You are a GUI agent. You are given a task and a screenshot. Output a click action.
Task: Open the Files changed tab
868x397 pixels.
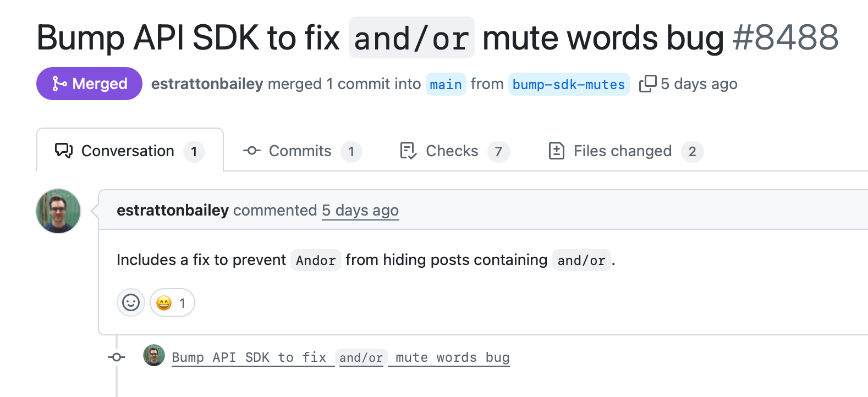[623, 151]
